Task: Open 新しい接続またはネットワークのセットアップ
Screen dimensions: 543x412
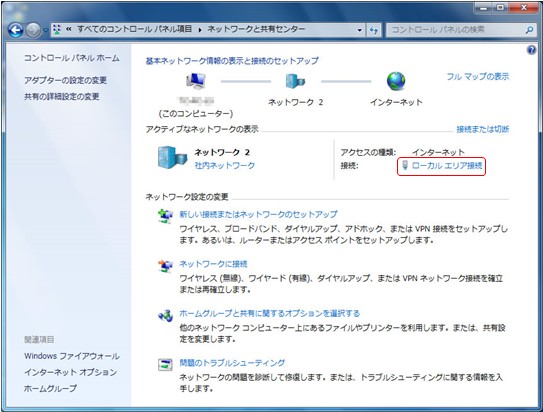Action: point(258,214)
